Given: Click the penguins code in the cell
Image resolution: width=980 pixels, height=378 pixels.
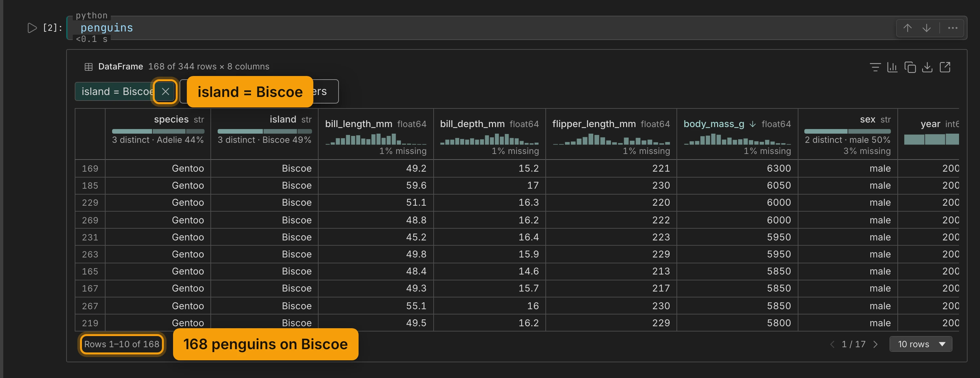Looking at the screenshot, I should (107, 28).
